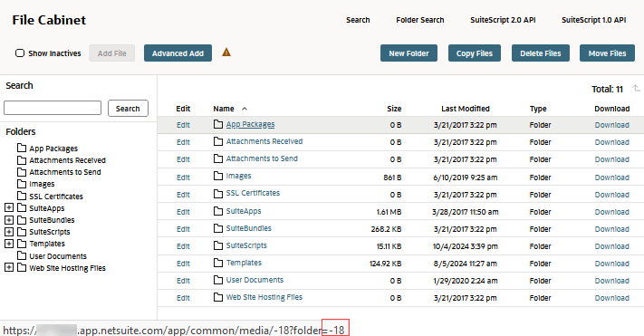Click the Attachments Received folder icon in the table
Viewport: 644px width, 336px height.
pyautogui.click(x=218, y=141)
